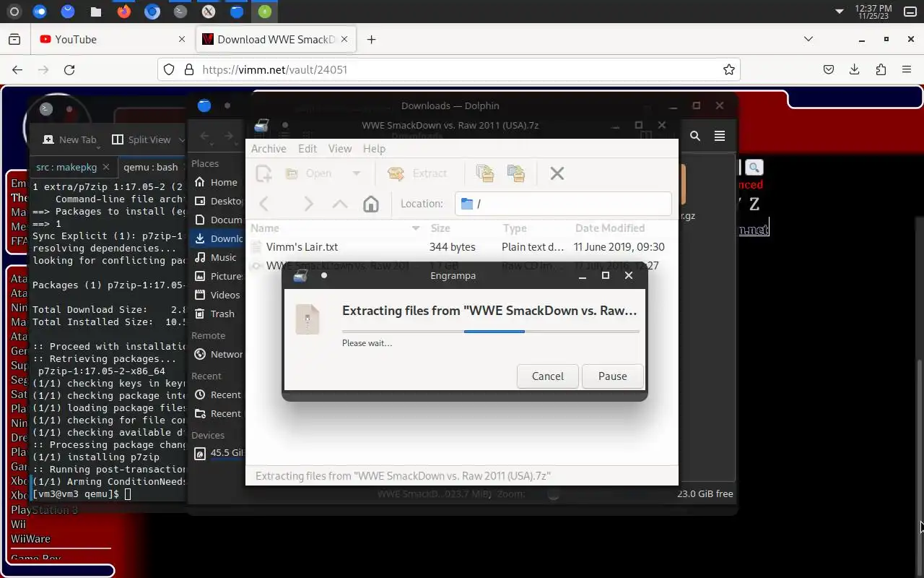Open Home in Dolphin places
This screenshot has height=578, width=924.
coord(216,182)
